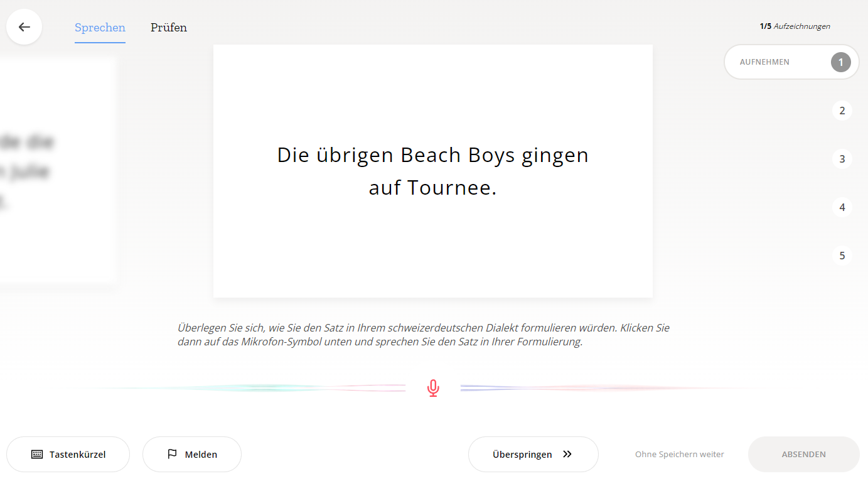Select recording step 4
This screenshot has height=481, width=868.
coord(842,207)
